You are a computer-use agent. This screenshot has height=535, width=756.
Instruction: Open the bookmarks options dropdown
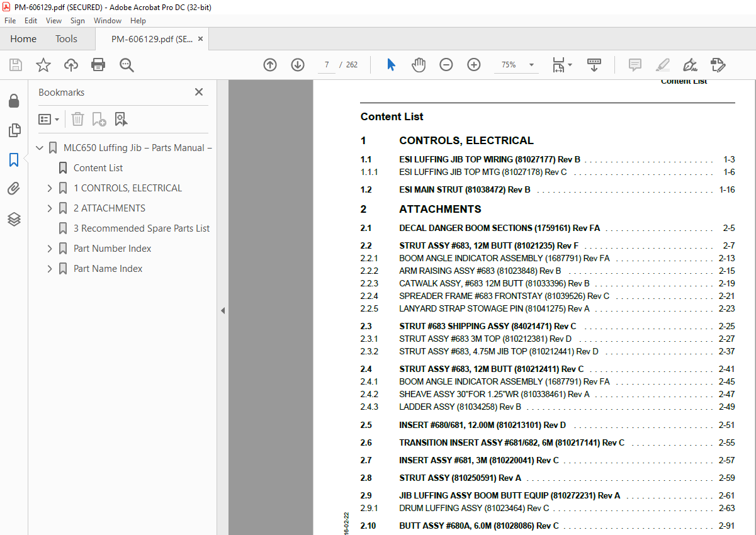point(48,119)
